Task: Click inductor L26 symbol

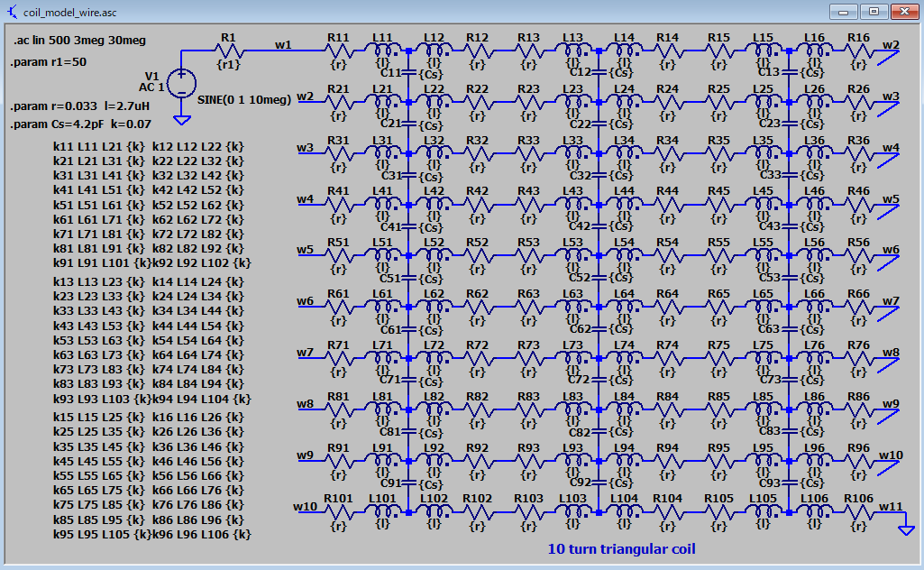Action: 815,102
